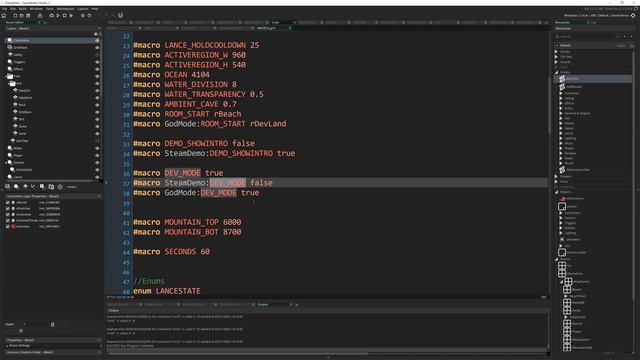The image size is (640, 360).
Task: Toggle visibility of the Gridmesh layer
Action: coord(97,47)
